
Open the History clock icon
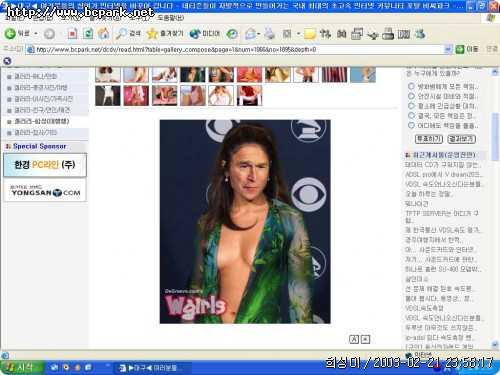(232, 33)
